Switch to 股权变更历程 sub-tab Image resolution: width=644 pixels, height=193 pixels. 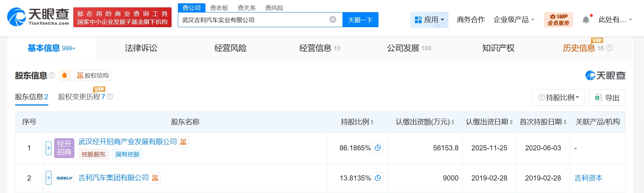81,97
